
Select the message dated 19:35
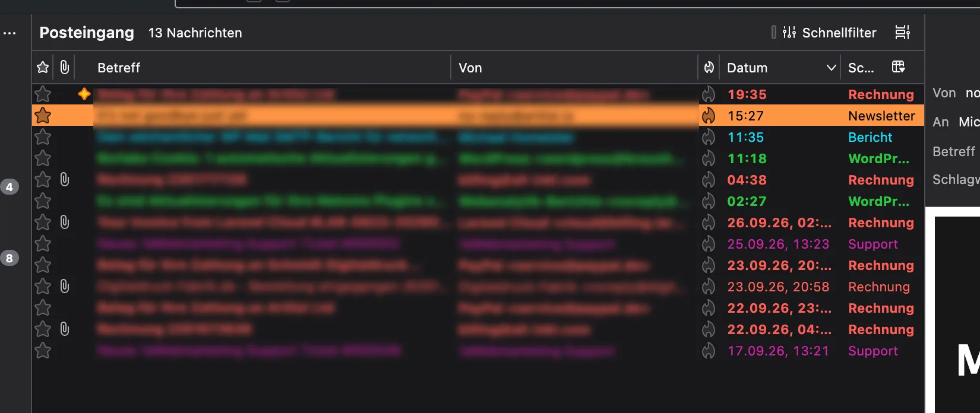pyautogui.click(x=478, y=94)
